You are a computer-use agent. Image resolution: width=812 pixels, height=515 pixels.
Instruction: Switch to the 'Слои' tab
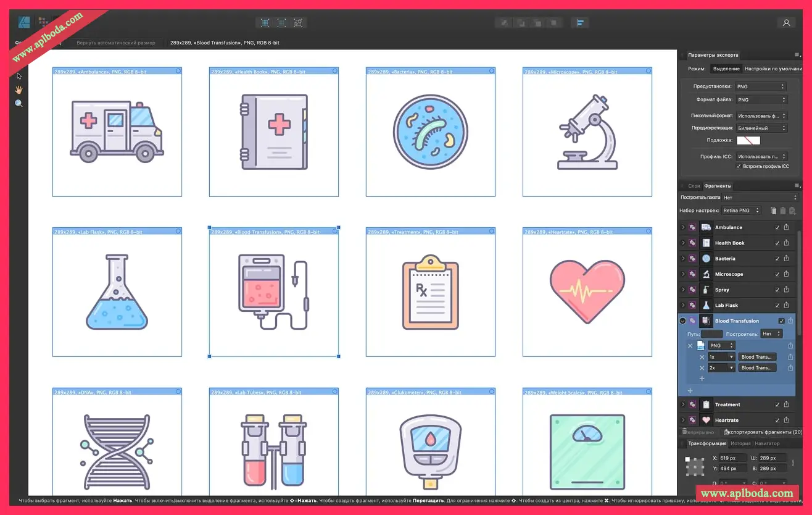coord(694,186)
